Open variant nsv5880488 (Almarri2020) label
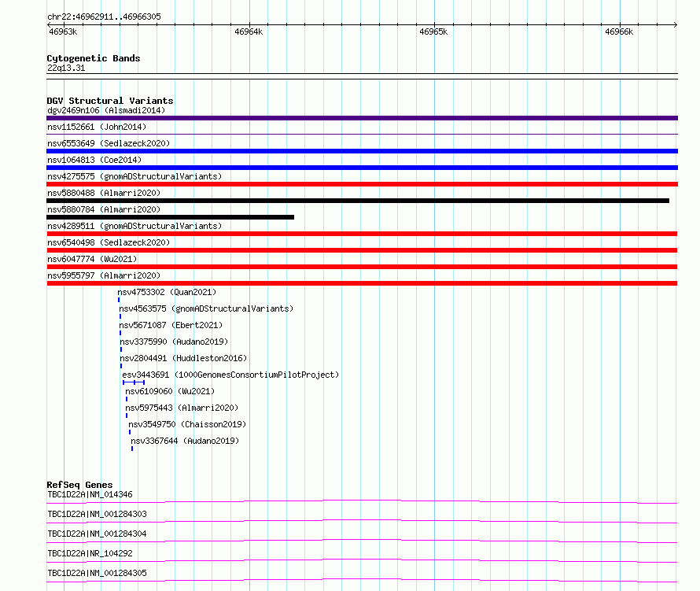This screenshot has height=591, width=700. tap(104, 193)
